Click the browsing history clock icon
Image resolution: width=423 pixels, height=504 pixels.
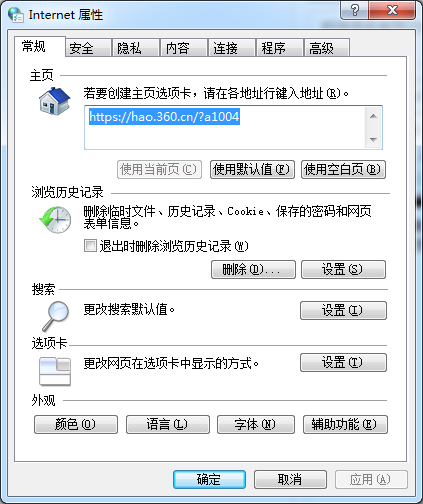pyautogui.click(x=55, y=219)
